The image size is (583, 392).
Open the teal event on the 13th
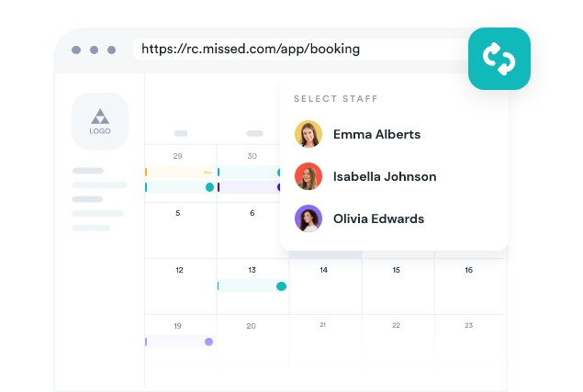pos(248,286)
